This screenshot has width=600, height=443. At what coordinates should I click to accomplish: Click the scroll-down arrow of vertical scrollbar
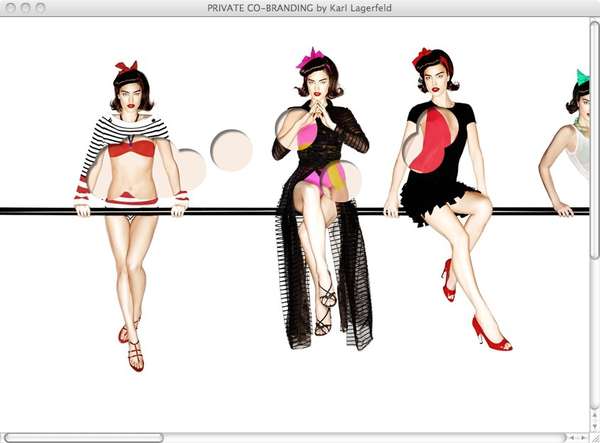pyautogui.click(x=595, y=426)
